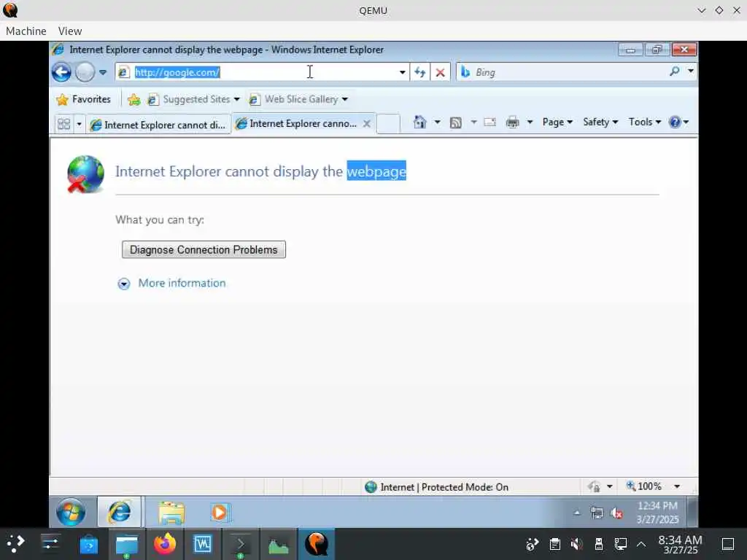Open Suggested Sites dropdown
This screenshot has width=747, height=560.
coord(193,99)
